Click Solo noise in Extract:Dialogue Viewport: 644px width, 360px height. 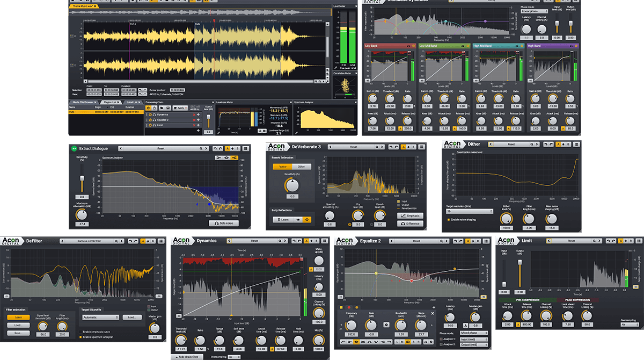(224, 223)
